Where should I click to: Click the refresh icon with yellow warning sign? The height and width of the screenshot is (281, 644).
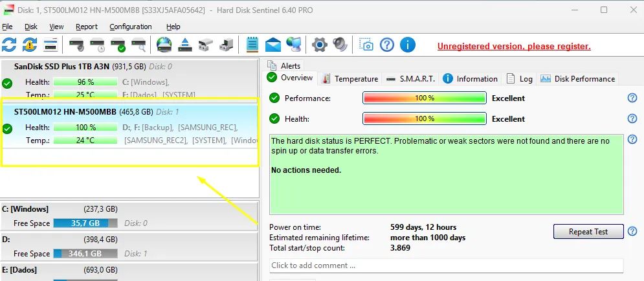click(x=30, y=45)
